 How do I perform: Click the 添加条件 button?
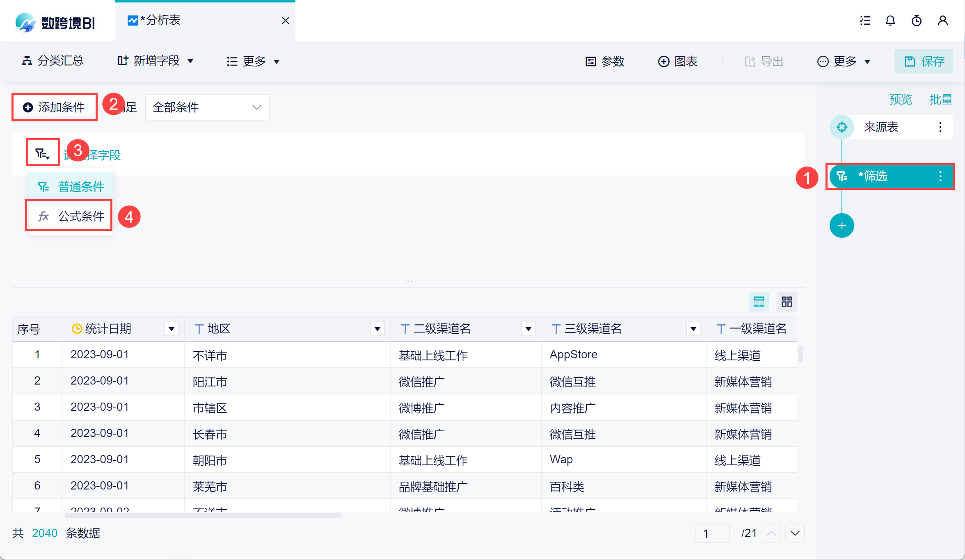click(x=55, y=107)
